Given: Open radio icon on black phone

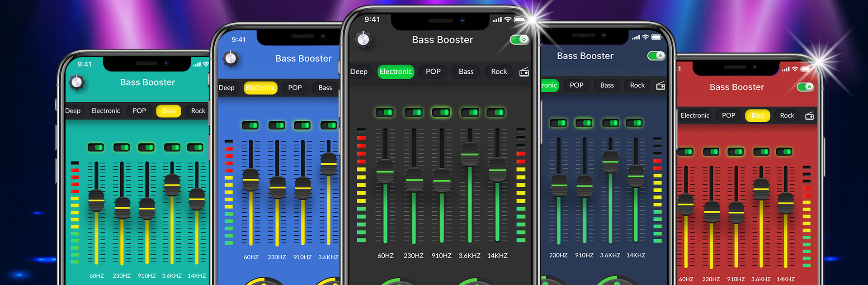Looking at the screenshot, I should pyautogui.click(x=524, y=72).
